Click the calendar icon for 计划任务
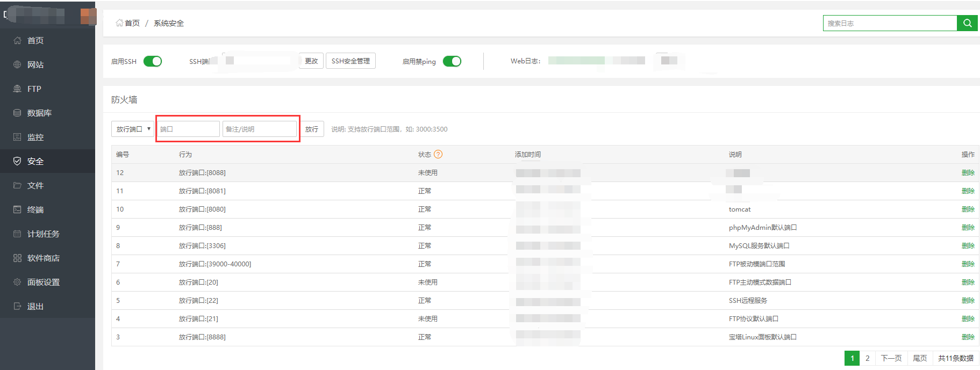 coord(17,234)
